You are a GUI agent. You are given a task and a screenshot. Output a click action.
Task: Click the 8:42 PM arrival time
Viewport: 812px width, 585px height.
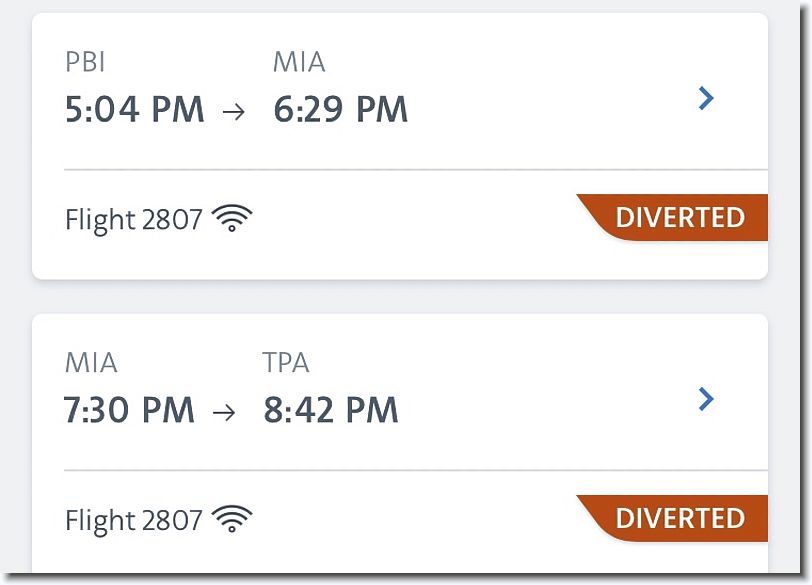(331, 410)
